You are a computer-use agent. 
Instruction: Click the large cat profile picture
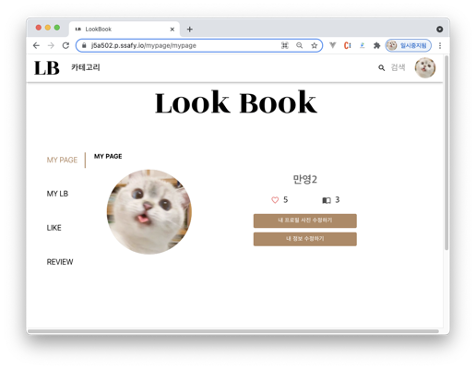point(149,212)
